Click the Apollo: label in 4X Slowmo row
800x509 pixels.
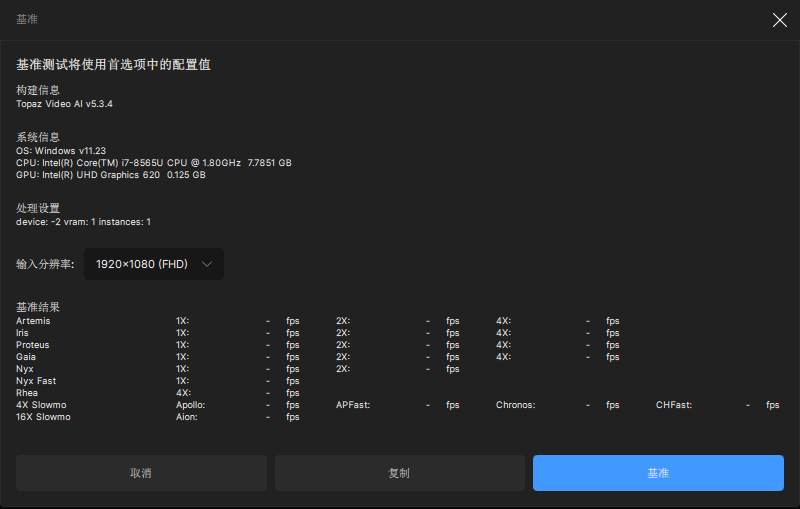click(x=190, y=405)
